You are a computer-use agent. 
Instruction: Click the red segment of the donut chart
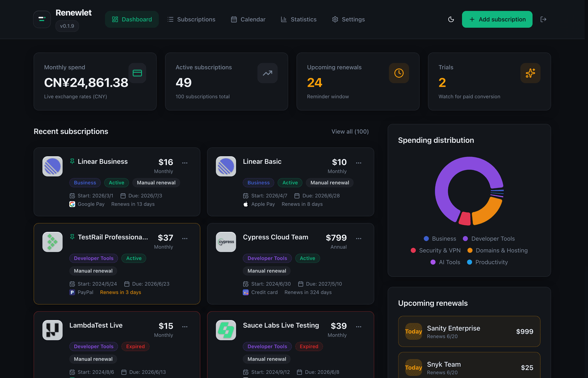[x=465, y=218]
